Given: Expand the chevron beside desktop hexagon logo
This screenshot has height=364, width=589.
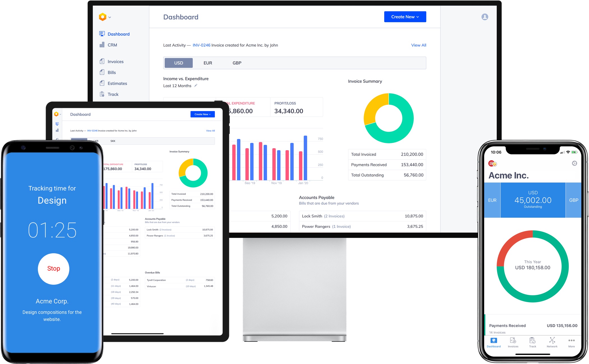Looking at the screenshot, I should click(110, 17).
